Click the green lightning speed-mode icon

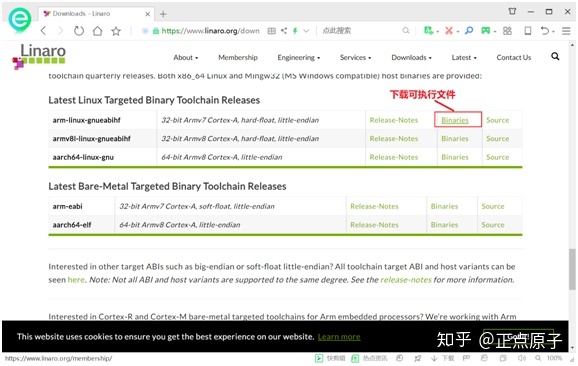(x=295, y=31)
